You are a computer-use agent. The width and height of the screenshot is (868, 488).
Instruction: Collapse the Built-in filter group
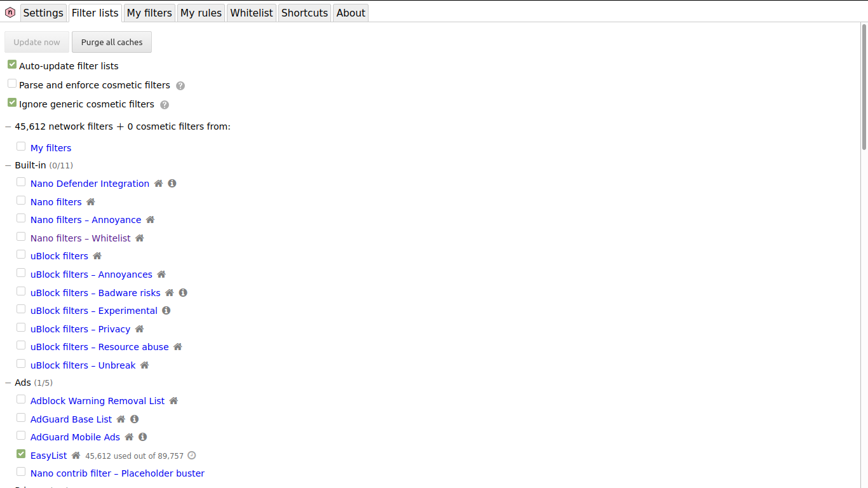(x=8, y=165)
